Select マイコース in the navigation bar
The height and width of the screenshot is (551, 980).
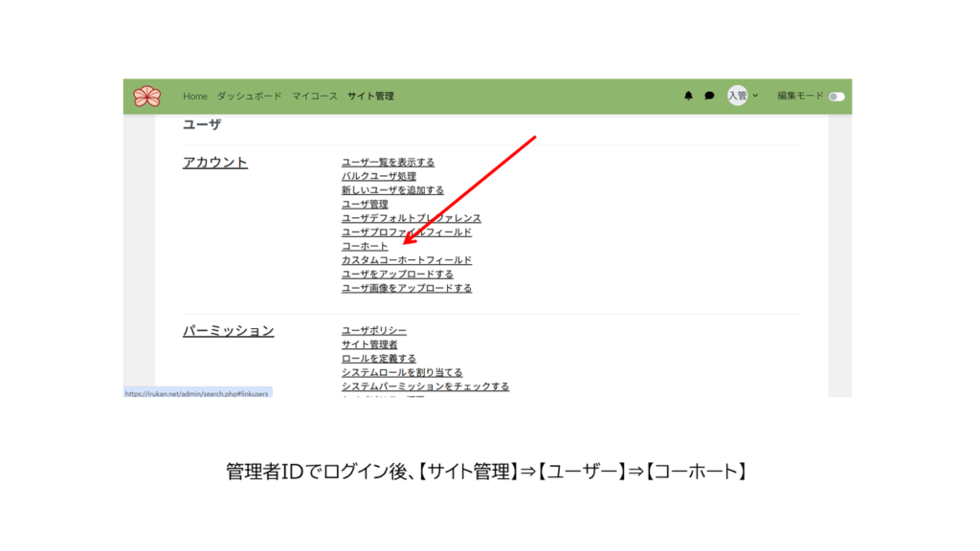click(x=315, y=97)
